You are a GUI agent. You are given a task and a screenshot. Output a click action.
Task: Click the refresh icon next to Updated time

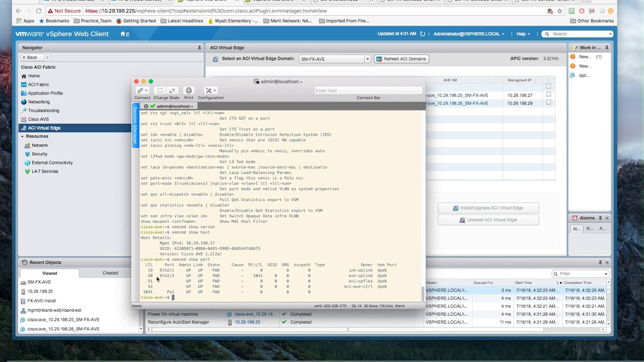[x=423, y=34]
